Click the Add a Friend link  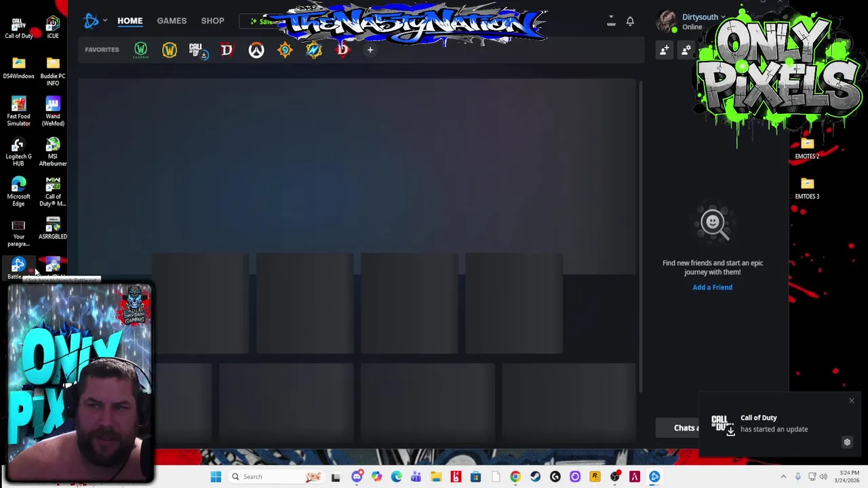click(712, 287)
